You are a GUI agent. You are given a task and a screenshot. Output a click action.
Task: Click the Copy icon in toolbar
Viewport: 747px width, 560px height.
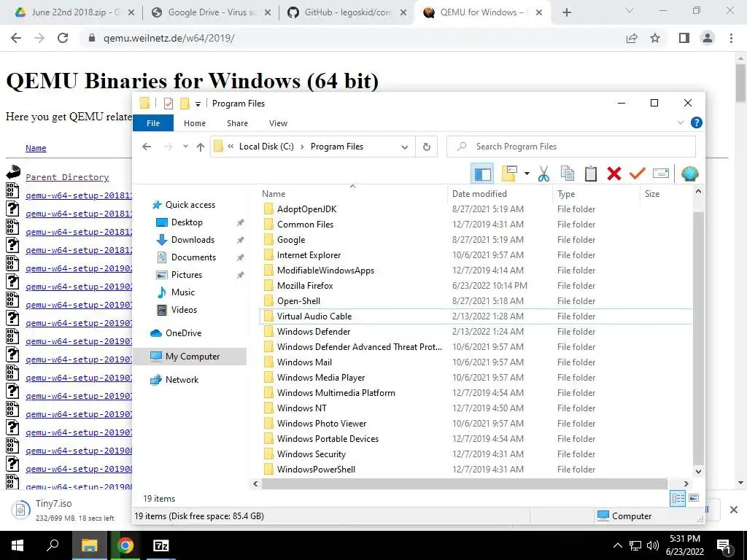(x=568, y=174)
